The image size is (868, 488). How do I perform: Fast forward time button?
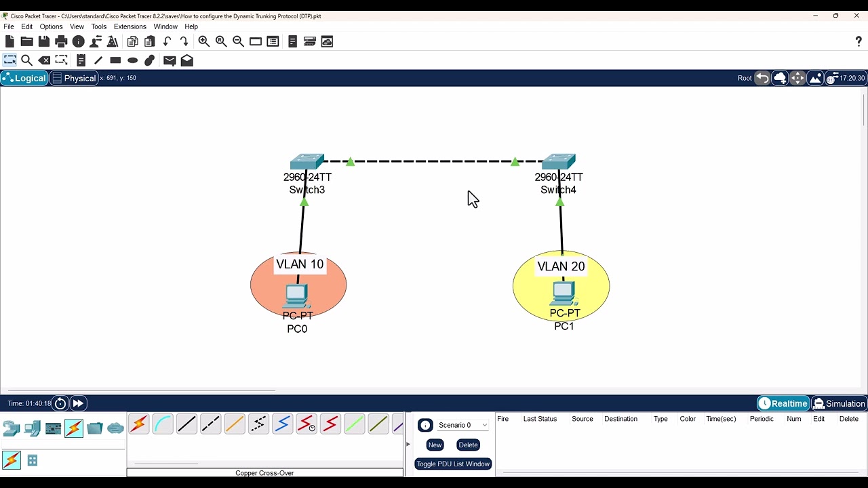(x=78, y=403)
